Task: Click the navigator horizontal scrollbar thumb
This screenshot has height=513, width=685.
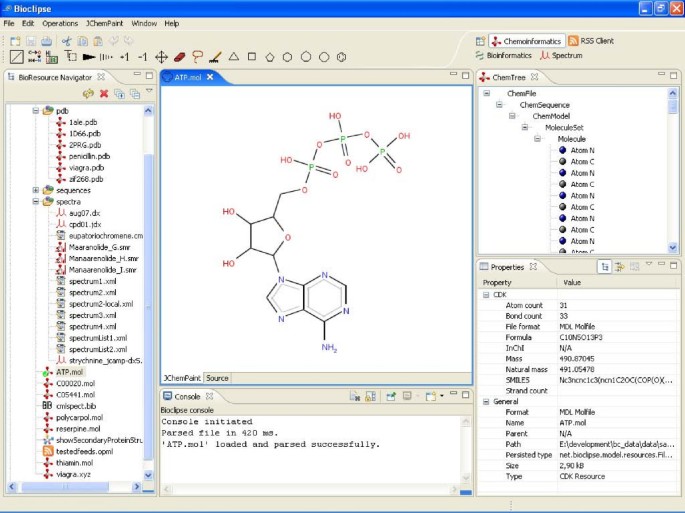Action: pos(65,486)
